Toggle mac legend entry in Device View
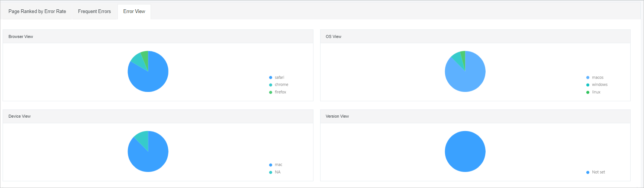 pyautogui.click(x=276, y=165)
